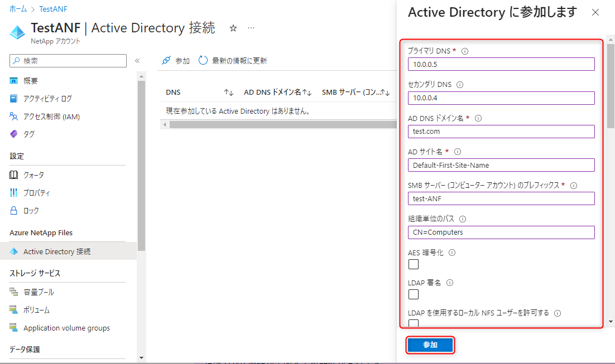Click the ホーム breadcrumb link
This screenshot has width=615, height=364.
click(x=18, y=8)
